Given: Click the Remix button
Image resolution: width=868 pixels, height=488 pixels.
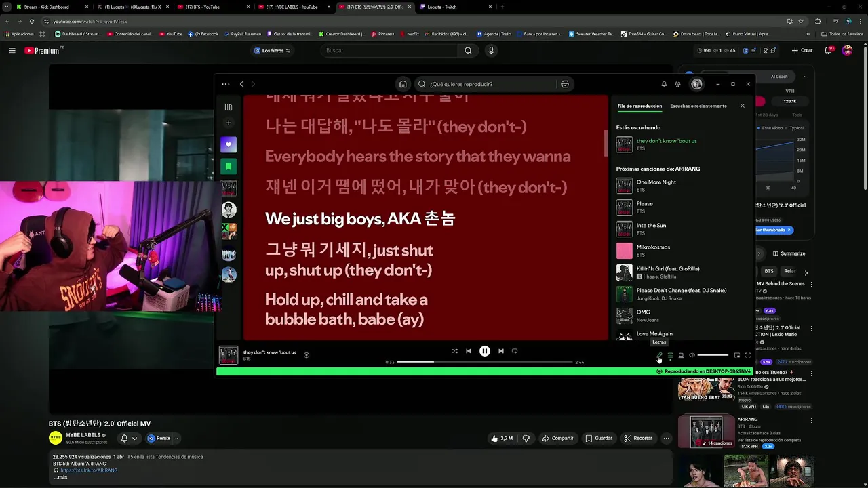Looking at the screenshot, I should pos(159,438).
